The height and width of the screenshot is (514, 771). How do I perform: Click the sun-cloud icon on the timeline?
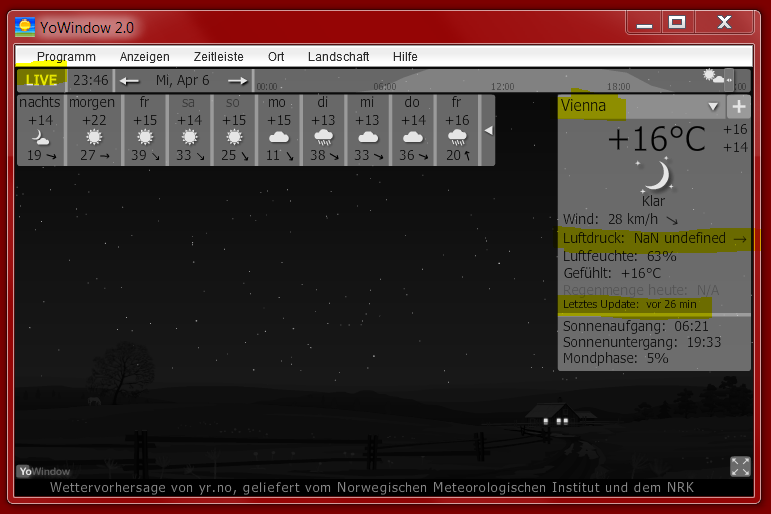coord(713,76)
